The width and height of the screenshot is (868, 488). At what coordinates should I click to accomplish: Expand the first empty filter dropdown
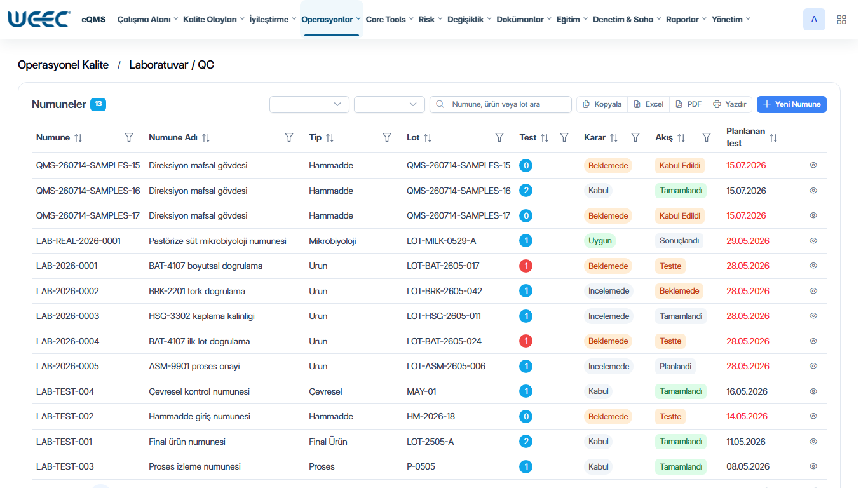[309, 104]
